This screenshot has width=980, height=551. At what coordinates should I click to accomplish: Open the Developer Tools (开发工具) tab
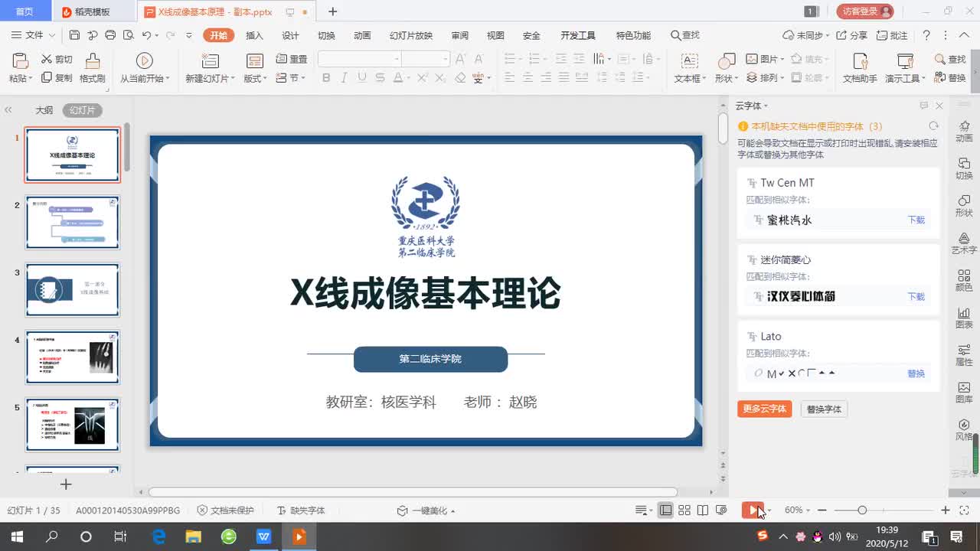[577, 35]
